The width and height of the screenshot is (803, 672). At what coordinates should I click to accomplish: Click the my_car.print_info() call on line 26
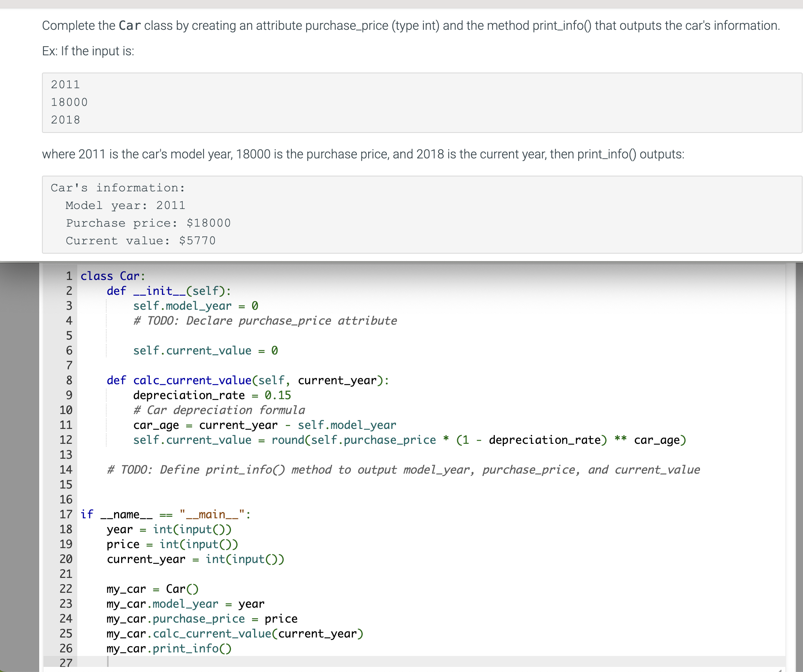169,648
